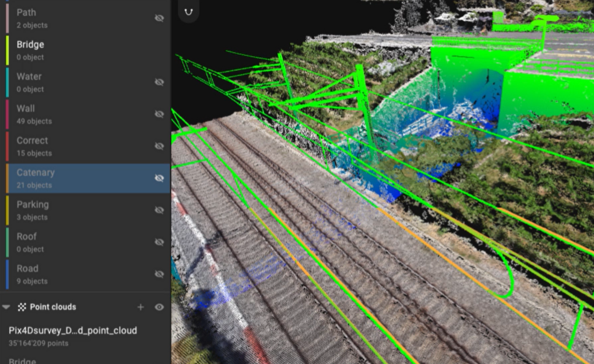
Task: Show the Road layer
Action: 159,274
